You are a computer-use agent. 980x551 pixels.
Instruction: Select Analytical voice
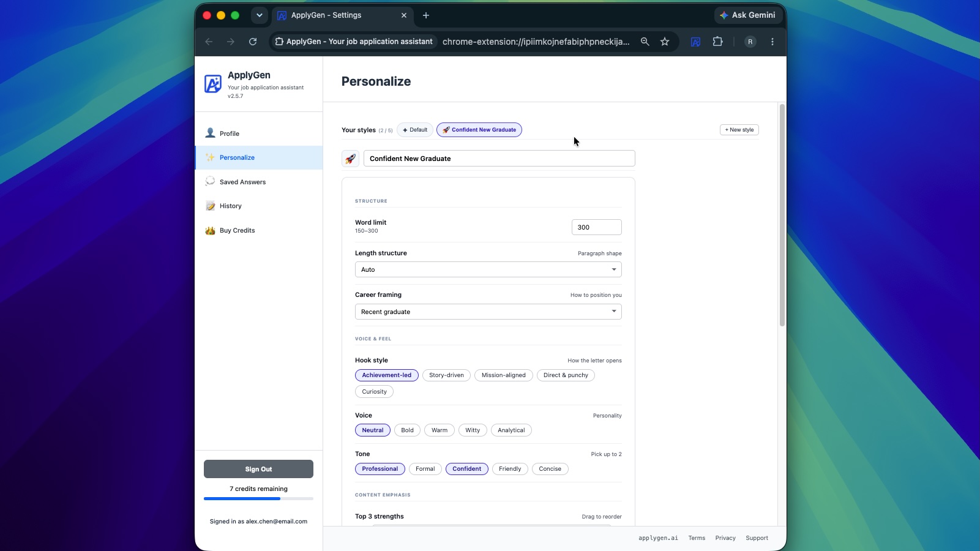511,430
